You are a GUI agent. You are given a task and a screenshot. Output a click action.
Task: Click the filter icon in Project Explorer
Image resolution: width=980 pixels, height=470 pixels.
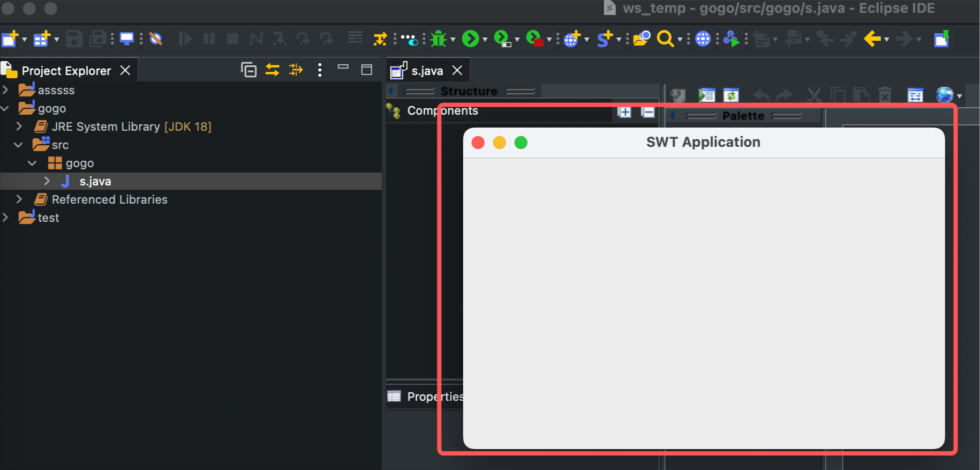[296, 70]
